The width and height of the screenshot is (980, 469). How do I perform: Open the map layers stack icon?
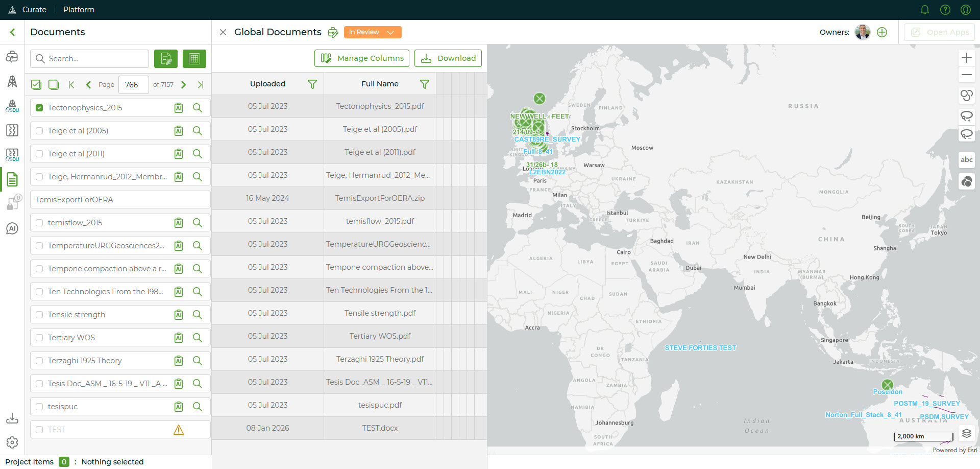(966, 434)
